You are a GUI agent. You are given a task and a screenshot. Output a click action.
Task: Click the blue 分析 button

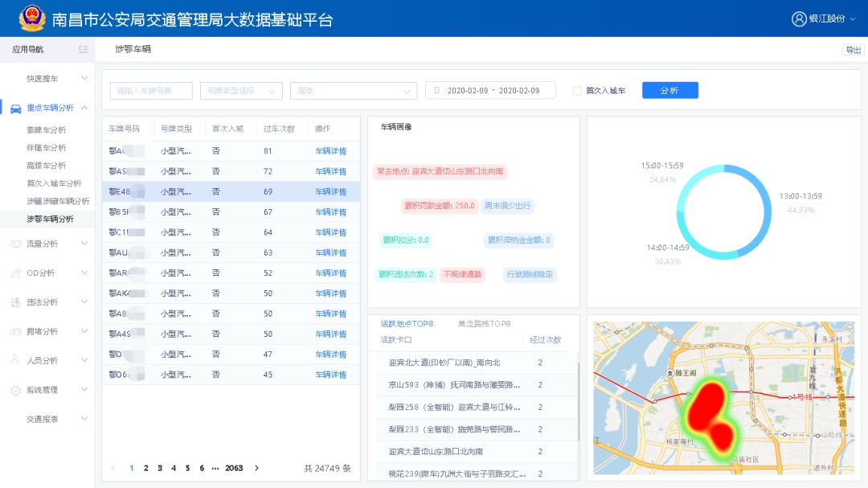click(669, 91)
